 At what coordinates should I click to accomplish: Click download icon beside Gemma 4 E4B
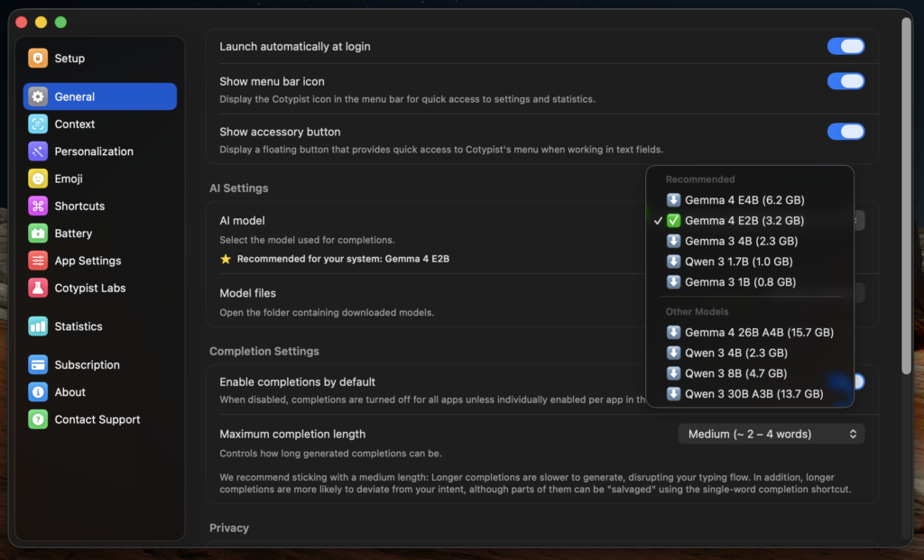(673, 200)
